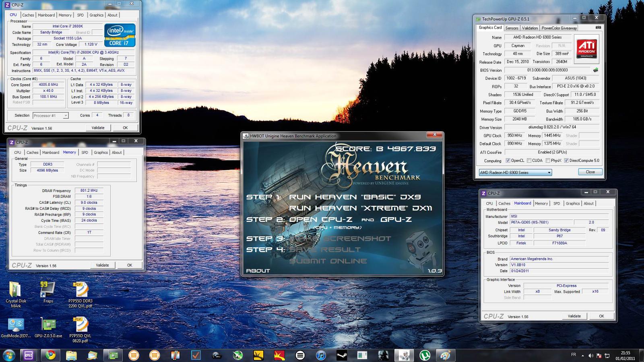Image resolution: width=644 pixels, height=362 pixels.
Task: Toggle the DirectCompute 5.0 checkbox
Action: click(566, 161)
